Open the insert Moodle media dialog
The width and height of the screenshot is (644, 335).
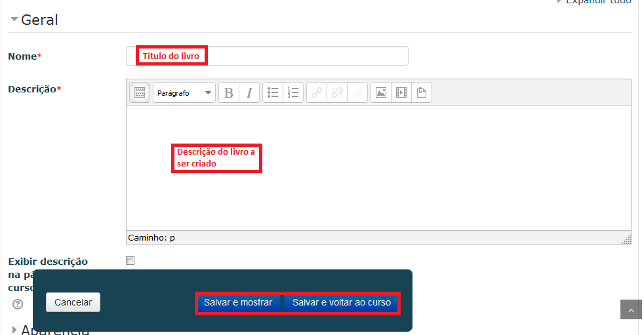click(x=401, y=93)
